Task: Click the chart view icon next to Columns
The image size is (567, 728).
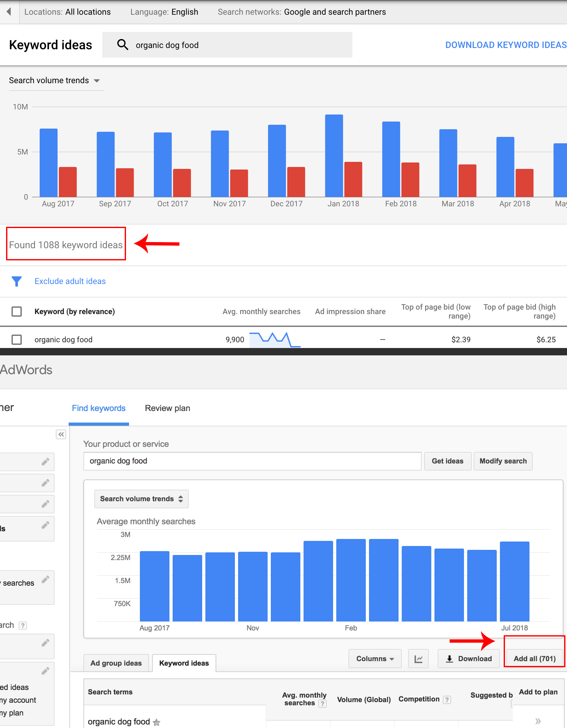Action: click(x=418, y=659)
